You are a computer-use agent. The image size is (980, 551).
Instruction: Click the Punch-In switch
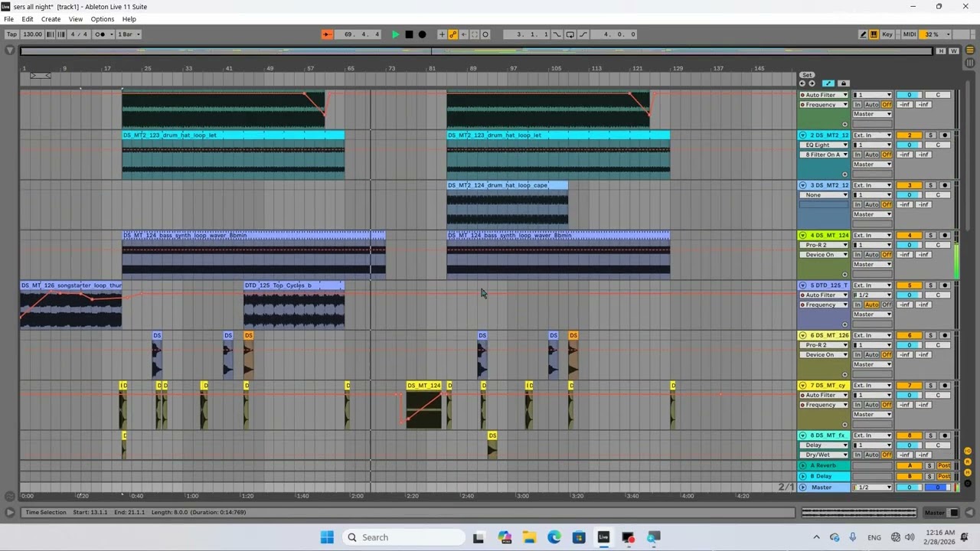pos(557,34)
